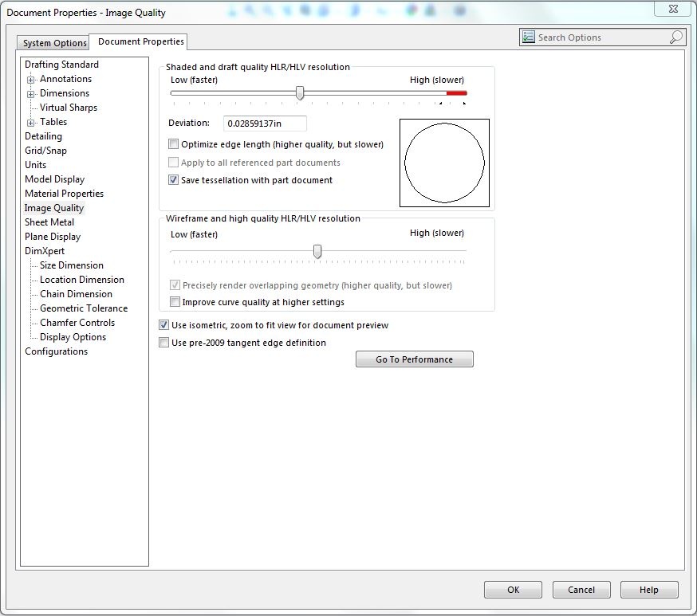Click the Cancel button
This screenshot has width=697, height=616.
pos(581,590)
